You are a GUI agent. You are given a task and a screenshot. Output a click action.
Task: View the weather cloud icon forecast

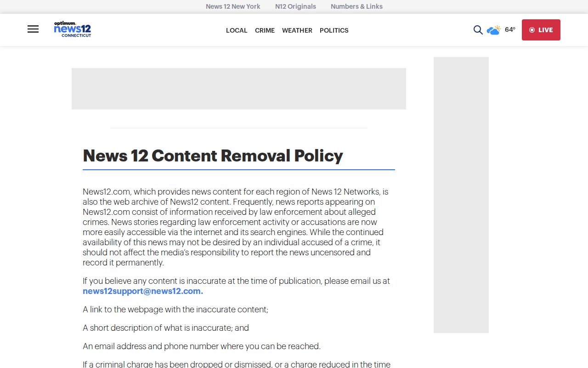click(x=494, y=30)
